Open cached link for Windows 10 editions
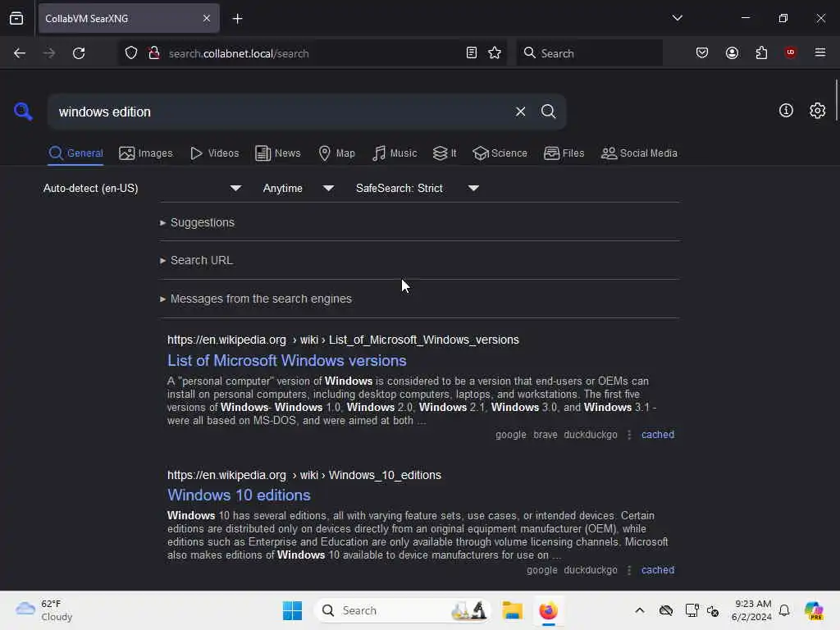Image resolution: width=840 pixels, height=630 pixels. pos(658,570)
